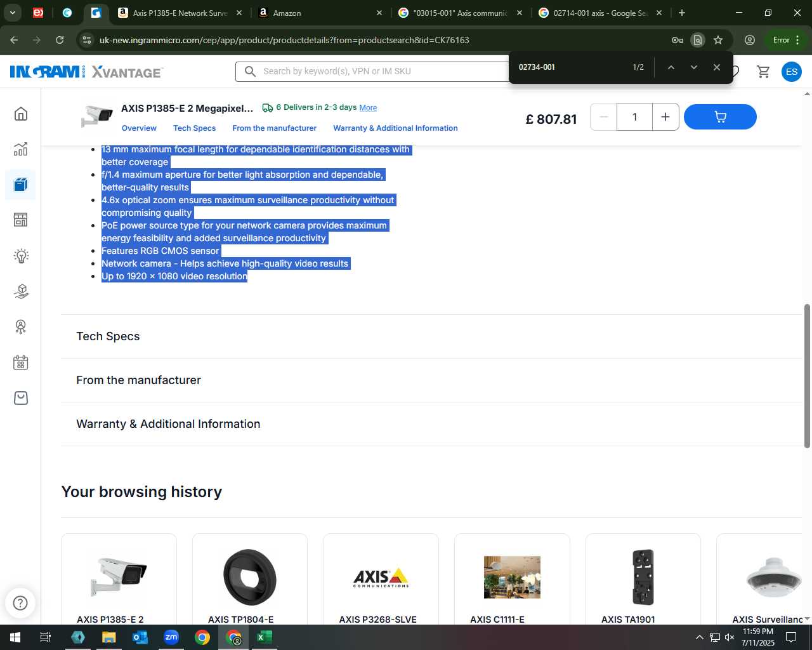Go back to previous page
The height and width of the screenshot is (650, 812).
(14, 40)
